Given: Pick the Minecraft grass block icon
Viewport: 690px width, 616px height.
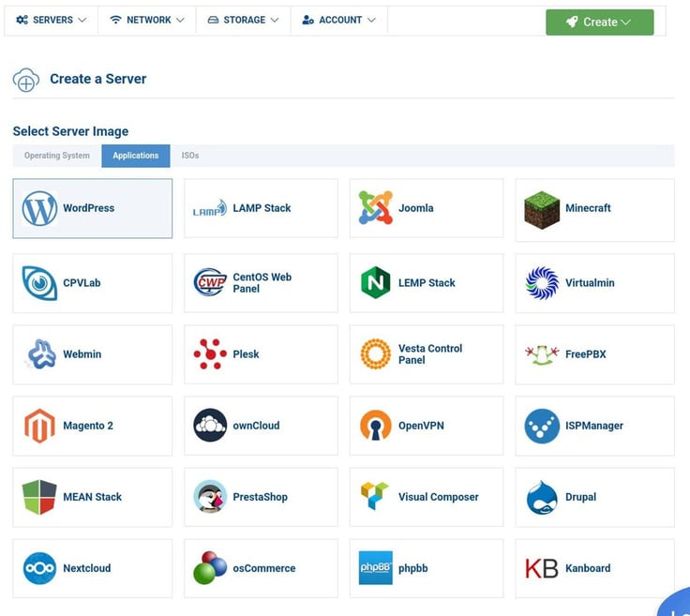Looking at the screenshot, I should pos(542,210).
